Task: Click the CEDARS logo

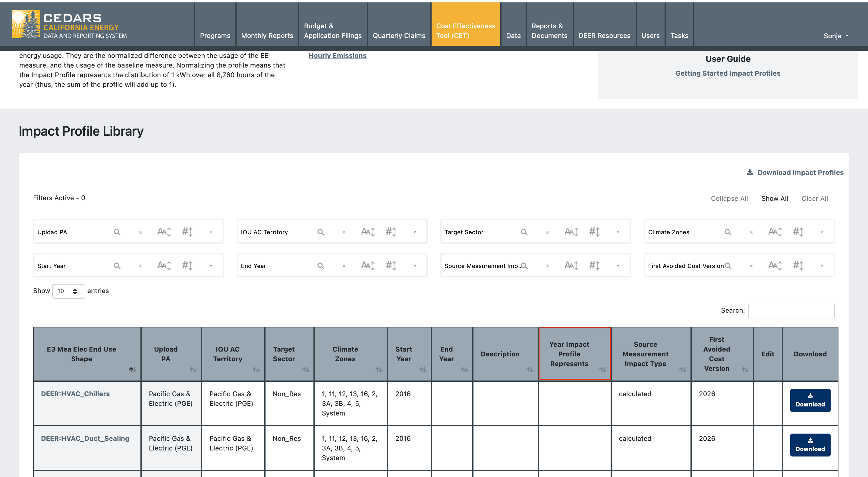Action: [69, 24]
